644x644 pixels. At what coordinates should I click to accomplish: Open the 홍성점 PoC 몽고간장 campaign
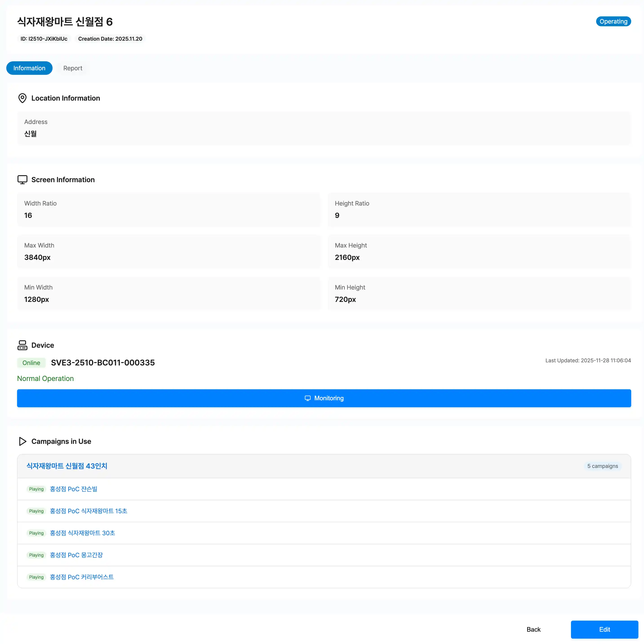[76, 555]
